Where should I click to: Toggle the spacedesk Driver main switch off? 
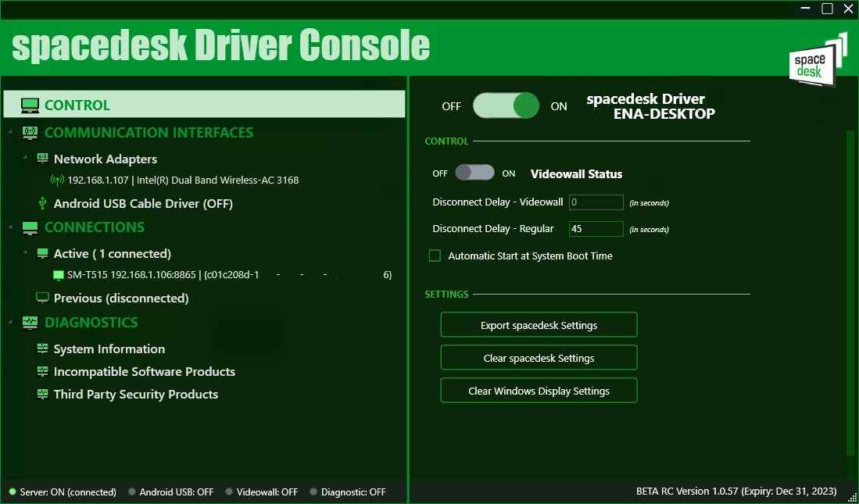506,105
